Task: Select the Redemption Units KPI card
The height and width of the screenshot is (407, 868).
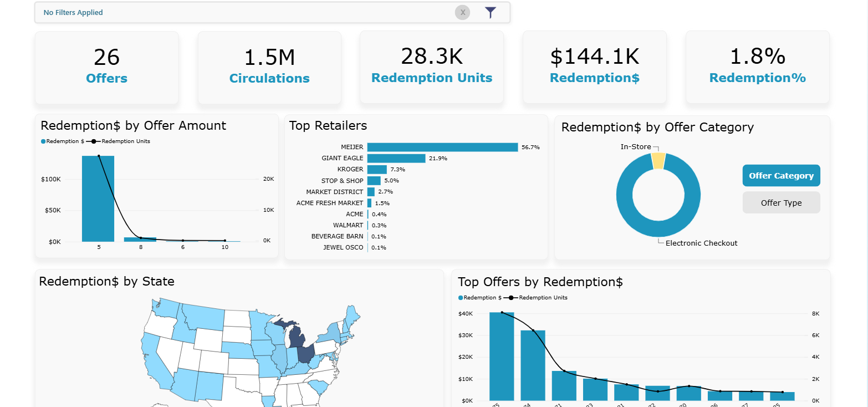Action: [x=432, y=67]
